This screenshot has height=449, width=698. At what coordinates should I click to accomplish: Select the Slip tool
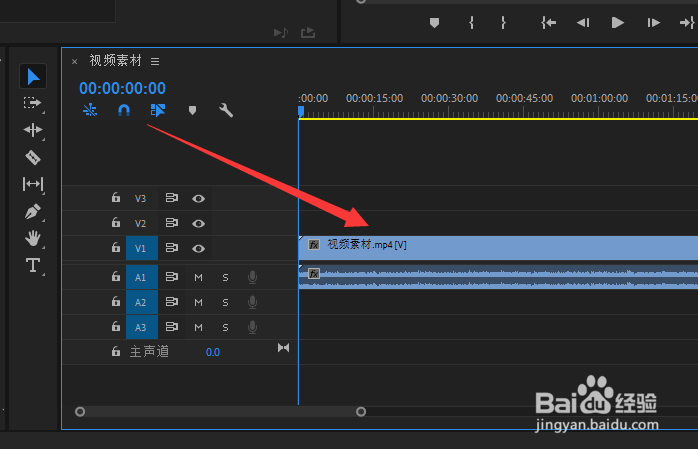pyautogui.click(x=33, y=184)
